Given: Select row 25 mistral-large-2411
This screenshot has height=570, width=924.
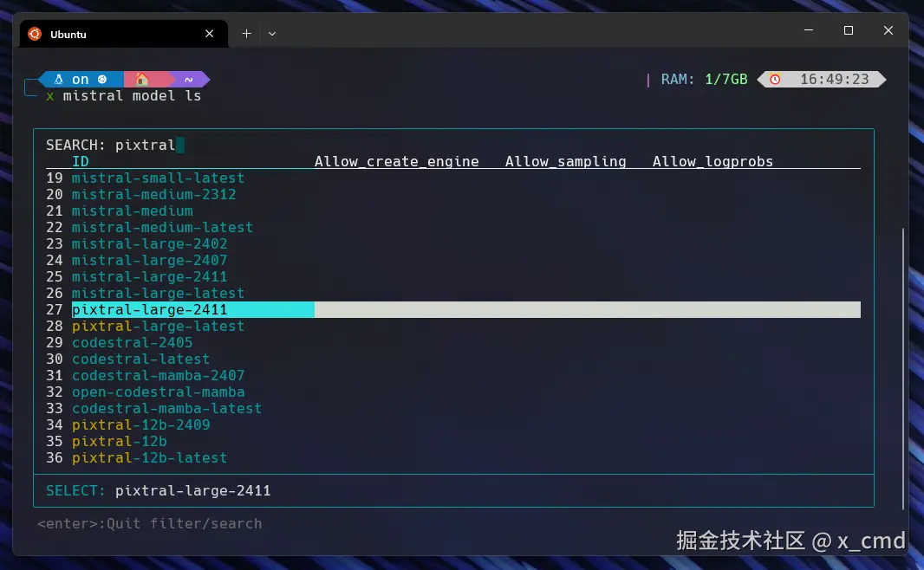Looking at the screenshot, I should pos(453,276).
